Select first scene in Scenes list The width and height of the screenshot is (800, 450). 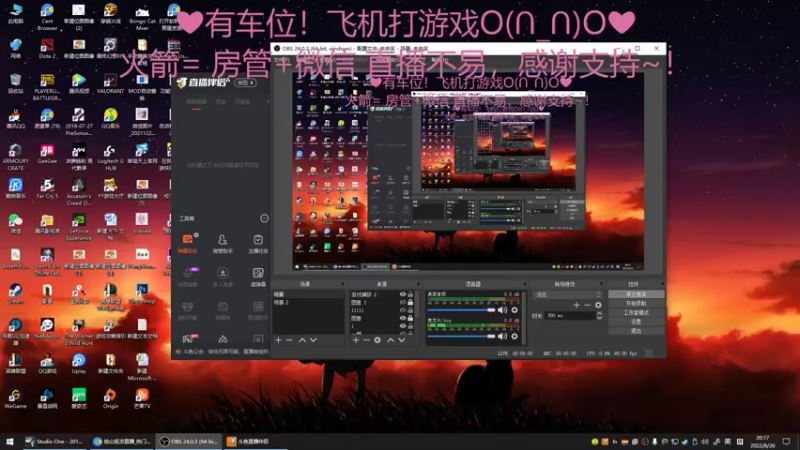[x=308, y=294]
